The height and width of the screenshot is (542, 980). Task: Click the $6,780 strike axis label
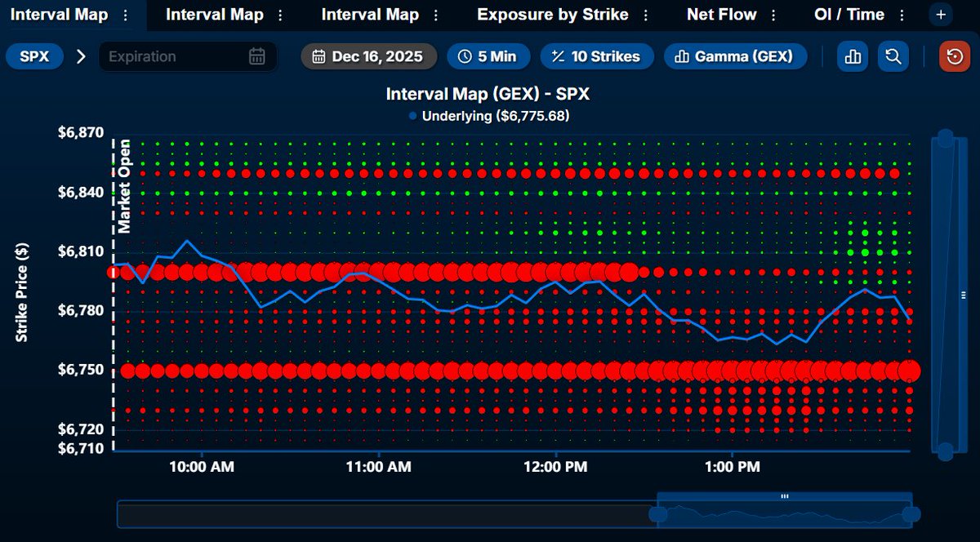click(80, 311)
